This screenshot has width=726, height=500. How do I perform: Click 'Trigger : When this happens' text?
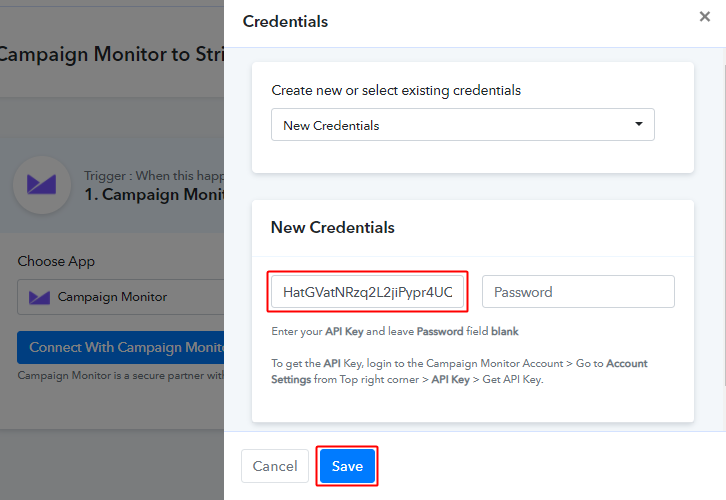click(154, 176)
